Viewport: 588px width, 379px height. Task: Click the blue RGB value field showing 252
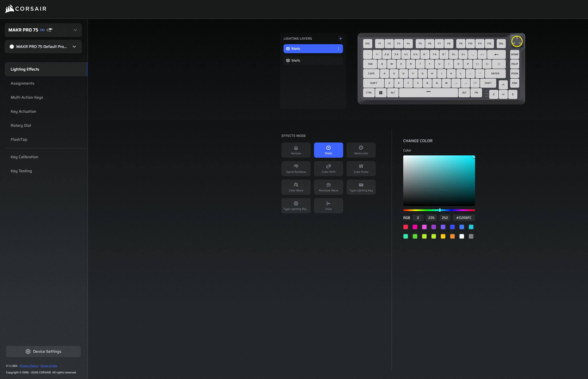click(445, 218)
